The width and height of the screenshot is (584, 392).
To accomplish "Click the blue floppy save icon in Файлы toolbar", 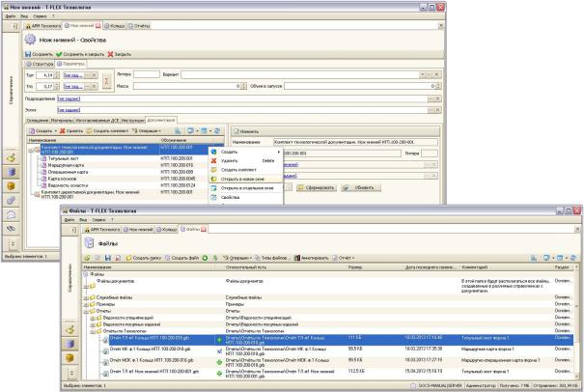I will [108, 258].
